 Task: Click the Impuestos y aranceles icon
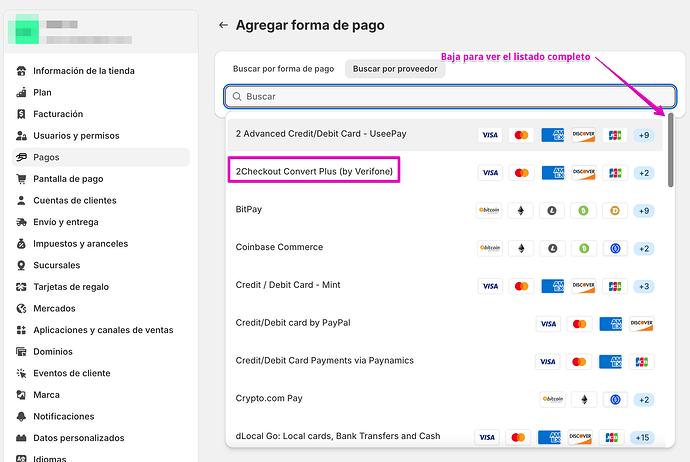(21, 243)
